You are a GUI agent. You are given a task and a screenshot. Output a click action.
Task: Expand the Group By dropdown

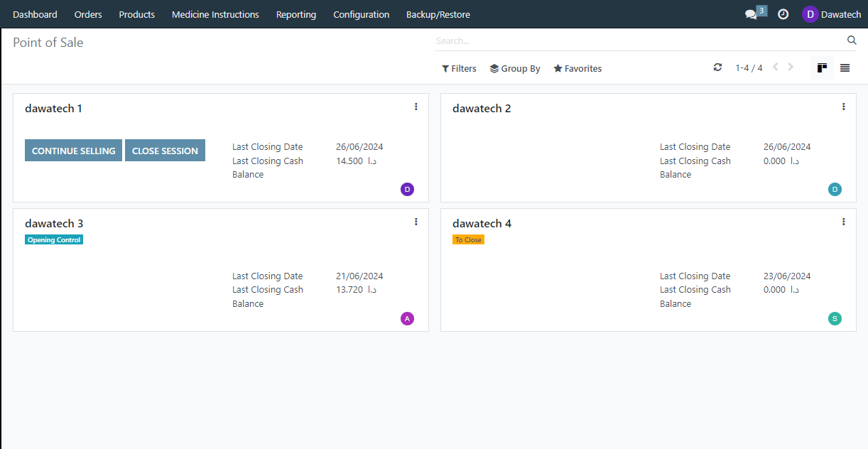(515, 68)
